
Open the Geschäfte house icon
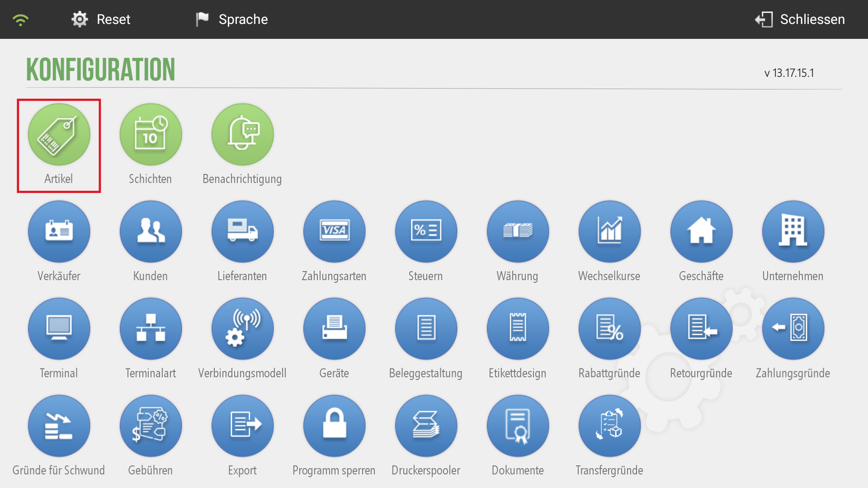702,232
